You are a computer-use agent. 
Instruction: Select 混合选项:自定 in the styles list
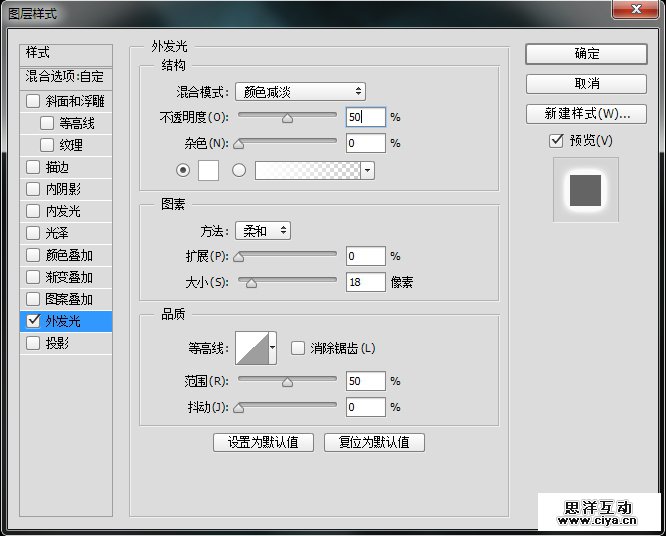65,77
